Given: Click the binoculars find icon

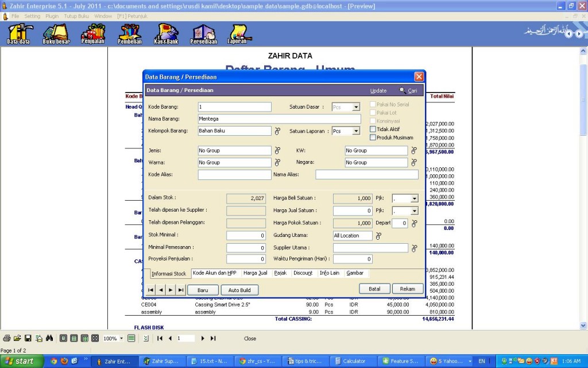Looking at the screenshot, I should (49, 338).
